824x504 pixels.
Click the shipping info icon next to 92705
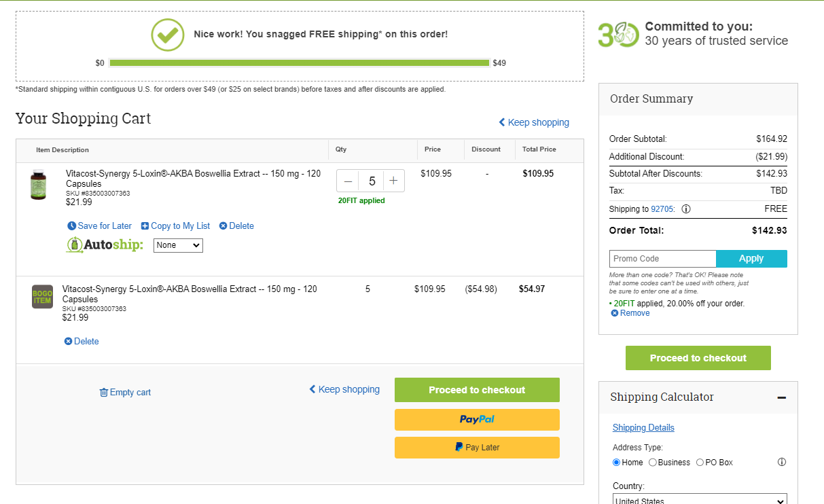pos(686,209)
